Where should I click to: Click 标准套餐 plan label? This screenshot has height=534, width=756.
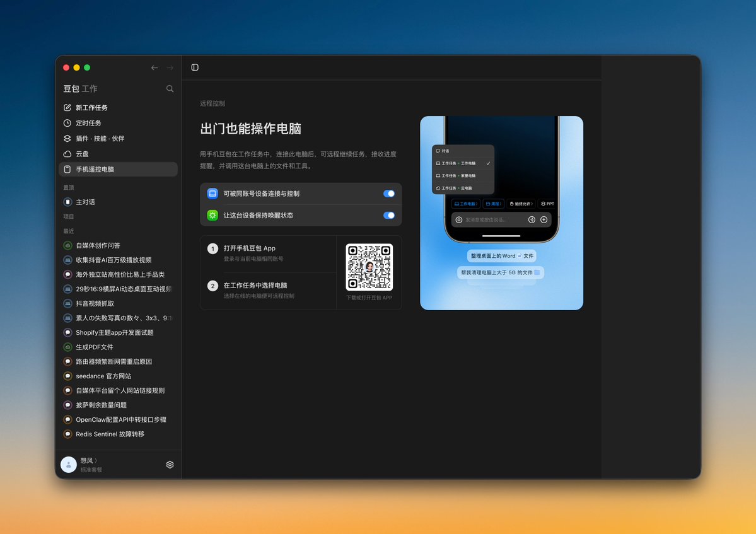[91, 470]
